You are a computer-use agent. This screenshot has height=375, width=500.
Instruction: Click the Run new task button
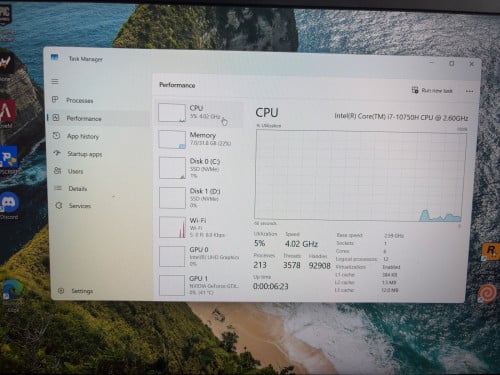coord(432,90)
